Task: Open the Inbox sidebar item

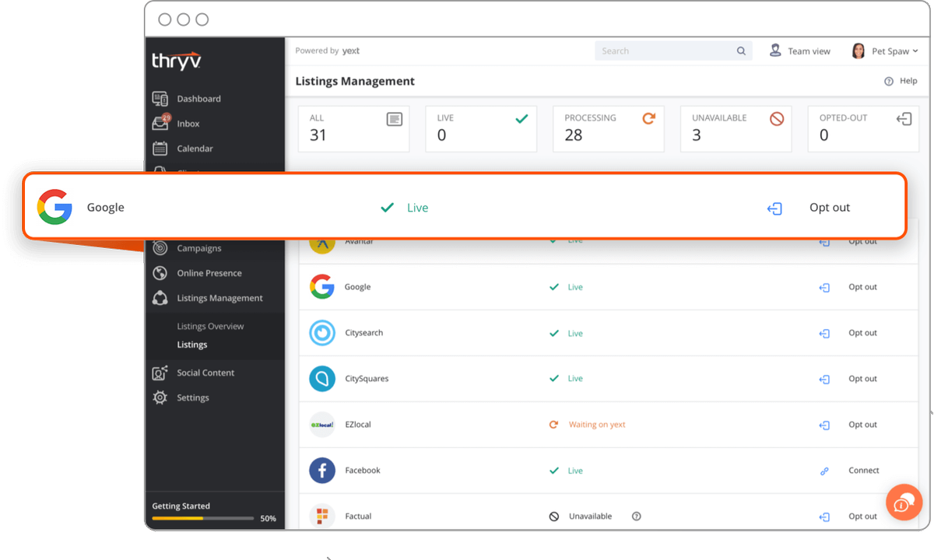Action: (x=188, y=124)
